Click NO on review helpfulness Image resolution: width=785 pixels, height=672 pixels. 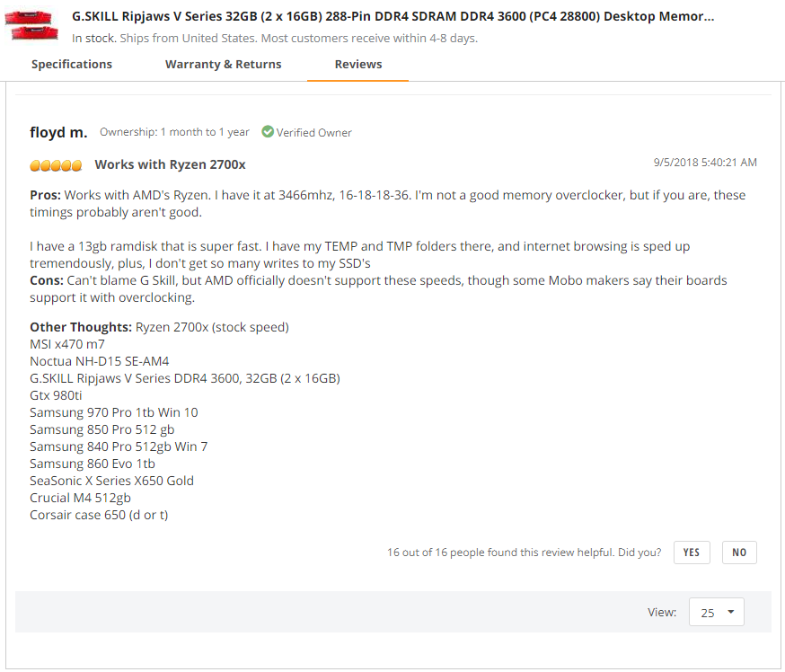click(x=739, y=553)
